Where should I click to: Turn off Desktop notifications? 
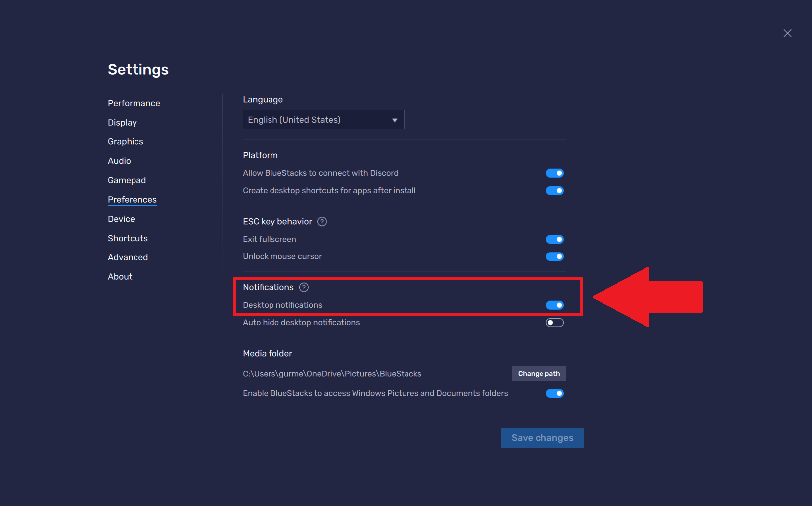[x=555, y=305]
